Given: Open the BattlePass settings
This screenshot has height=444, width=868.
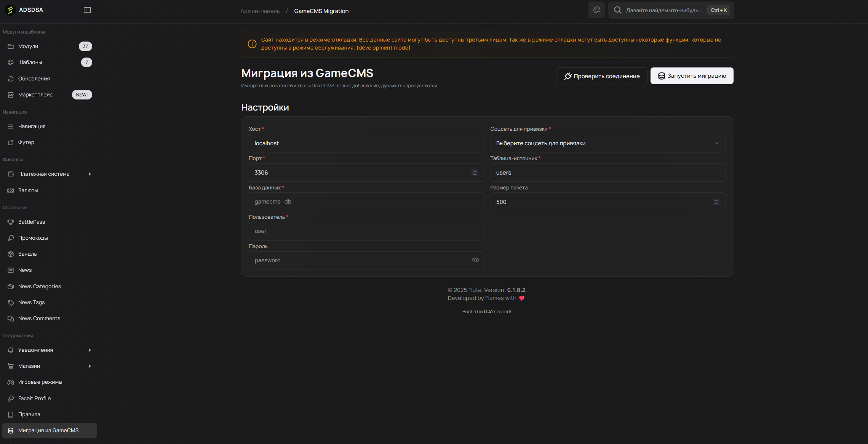Looking at the screenshot, I should pyautogui.click(x=31, y=222).
